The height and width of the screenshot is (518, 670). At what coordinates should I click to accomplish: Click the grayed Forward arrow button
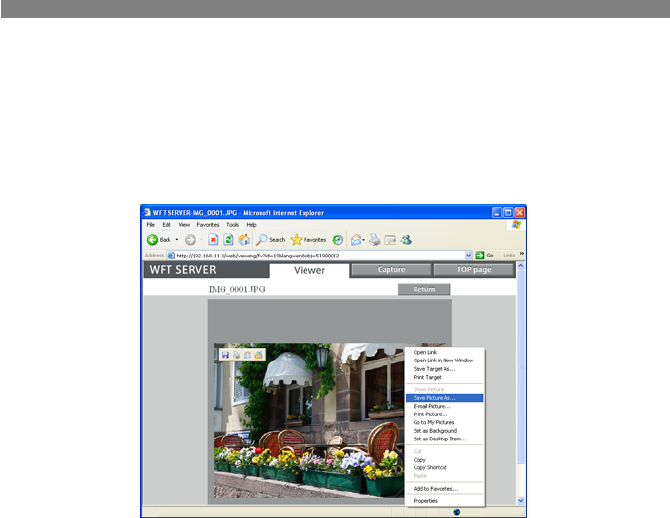[x=190, y=240]
